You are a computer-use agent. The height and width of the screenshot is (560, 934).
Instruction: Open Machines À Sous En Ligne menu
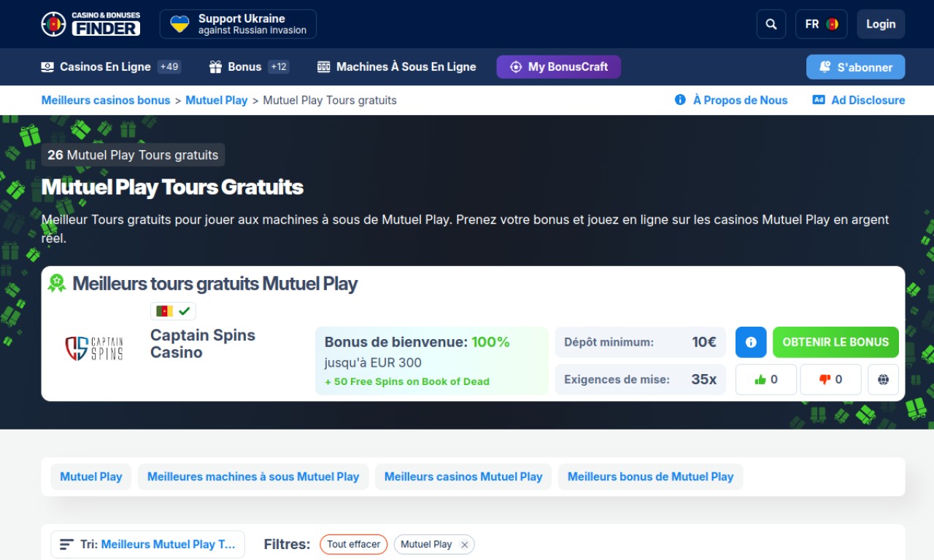pos(396,67)
